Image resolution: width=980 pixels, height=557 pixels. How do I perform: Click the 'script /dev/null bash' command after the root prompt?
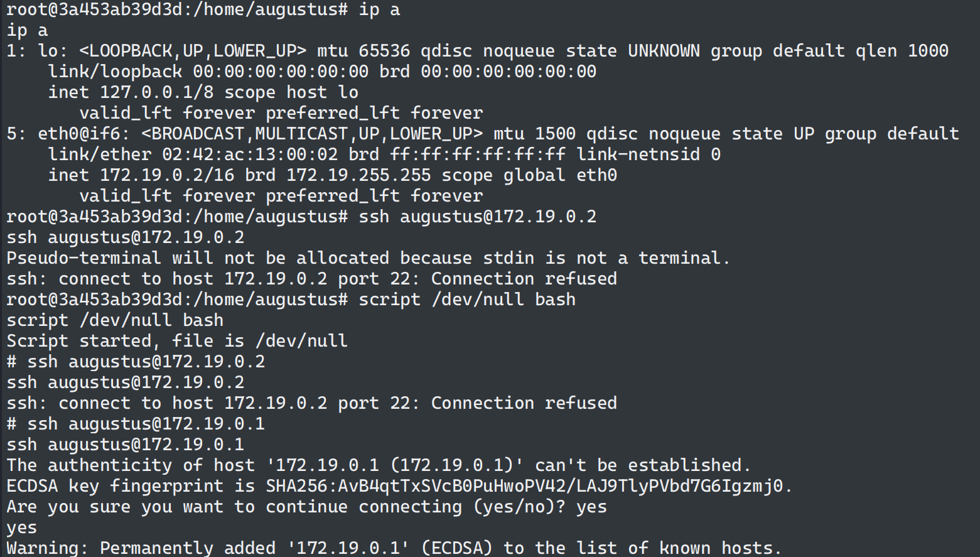click(466, 300)
